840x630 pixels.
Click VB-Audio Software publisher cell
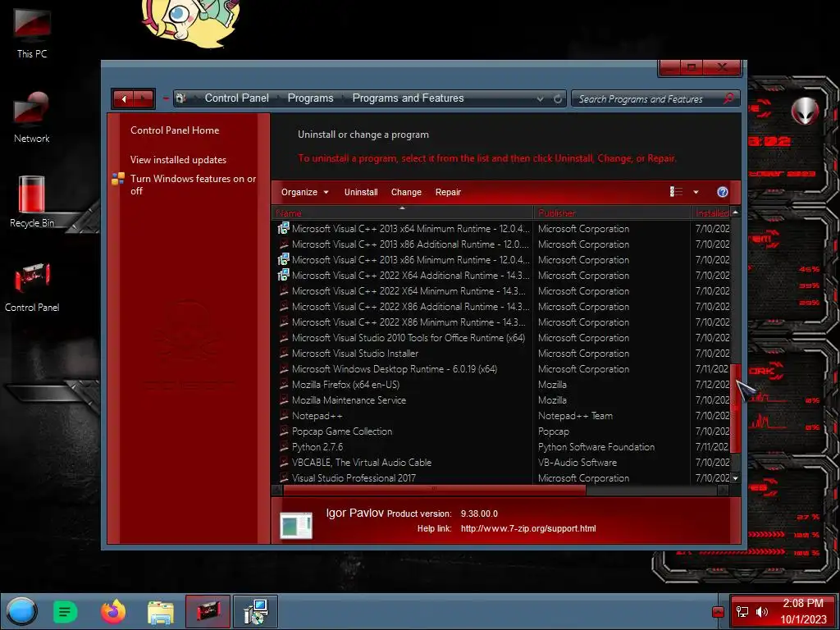[577, 462]
